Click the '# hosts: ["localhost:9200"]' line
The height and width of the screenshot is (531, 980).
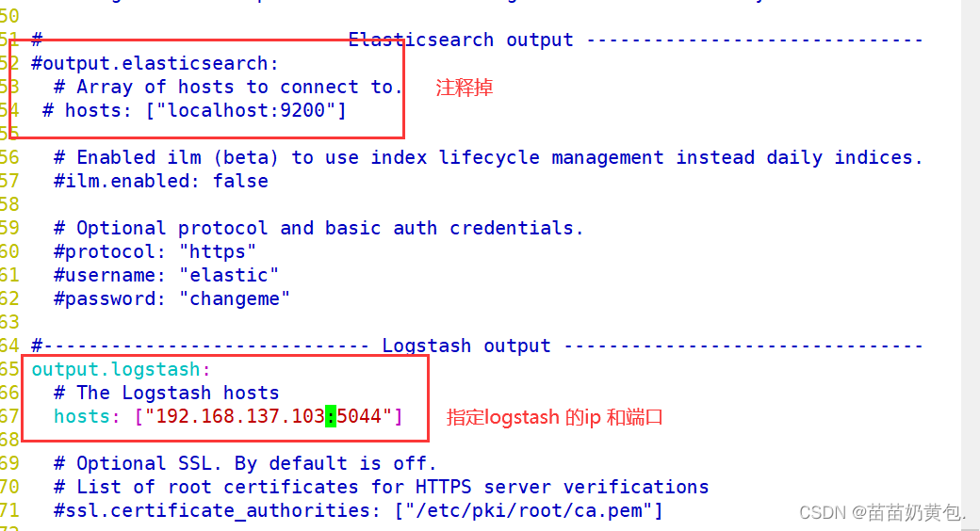coord(194,110)
